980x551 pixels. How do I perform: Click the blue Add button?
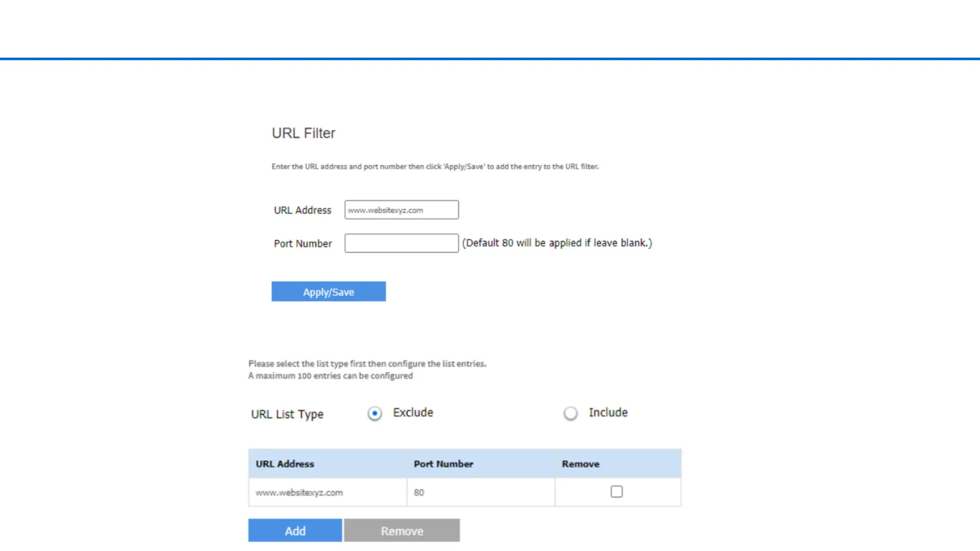tap(295, 531)
